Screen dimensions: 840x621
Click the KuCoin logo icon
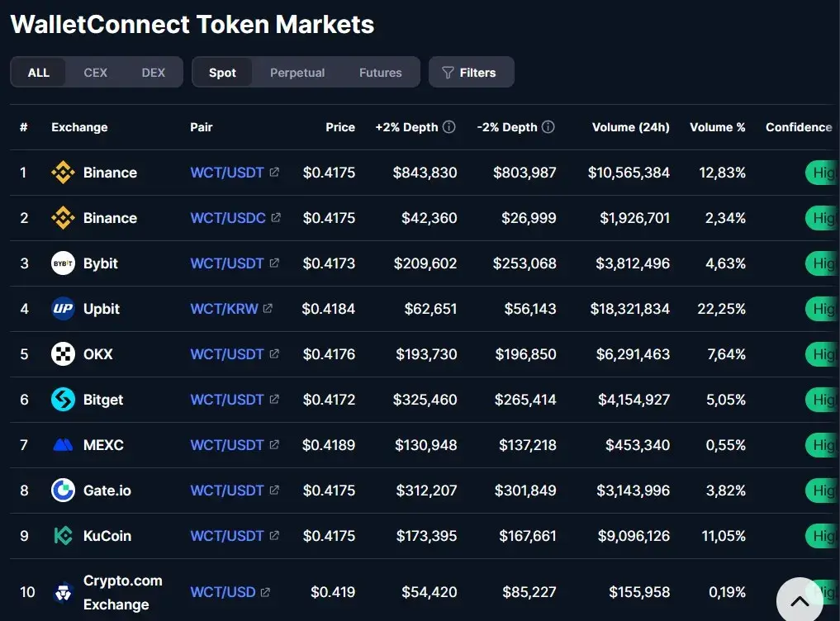[64, 536]
